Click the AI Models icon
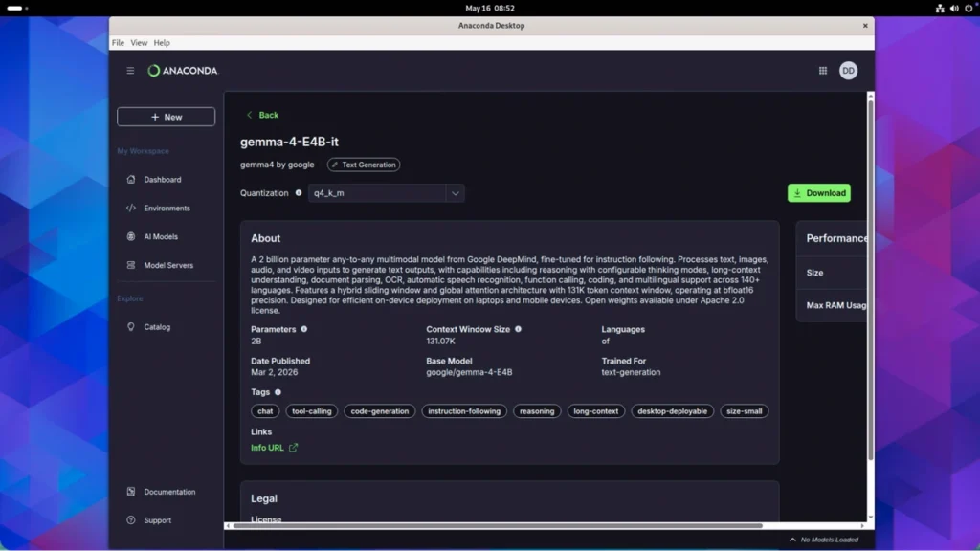 [130, 237]
